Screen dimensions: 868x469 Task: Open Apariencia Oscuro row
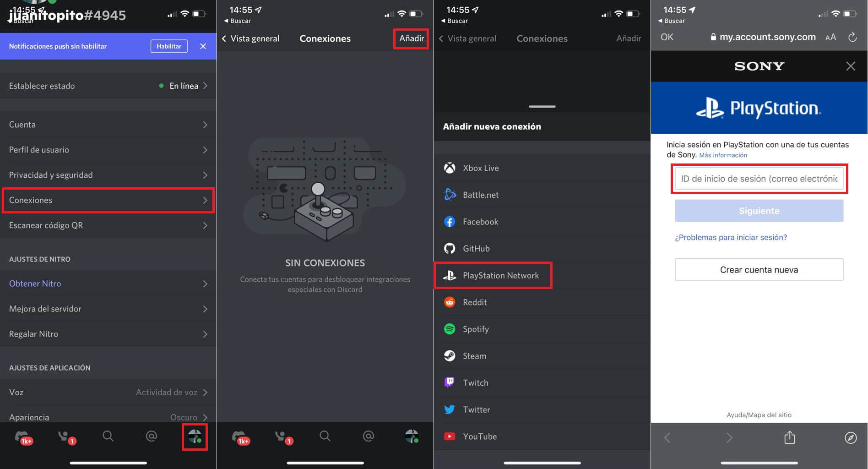point(108,416)
